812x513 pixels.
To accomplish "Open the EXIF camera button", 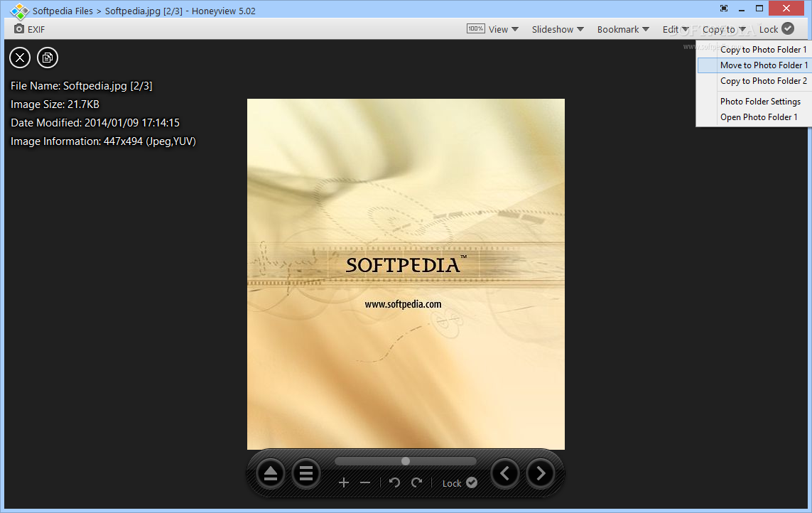I will click(x=30, y=29).
